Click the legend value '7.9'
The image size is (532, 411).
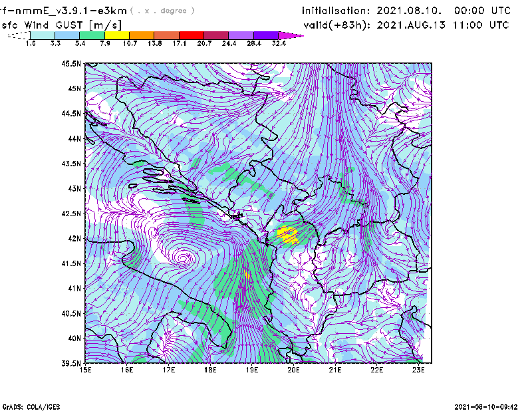click(x=105, y=43)
